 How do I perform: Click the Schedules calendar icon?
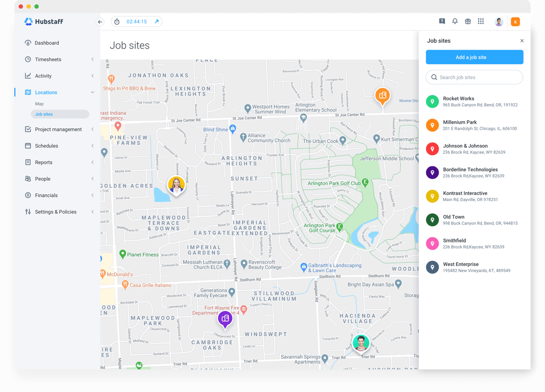click(x=28, y=145)
